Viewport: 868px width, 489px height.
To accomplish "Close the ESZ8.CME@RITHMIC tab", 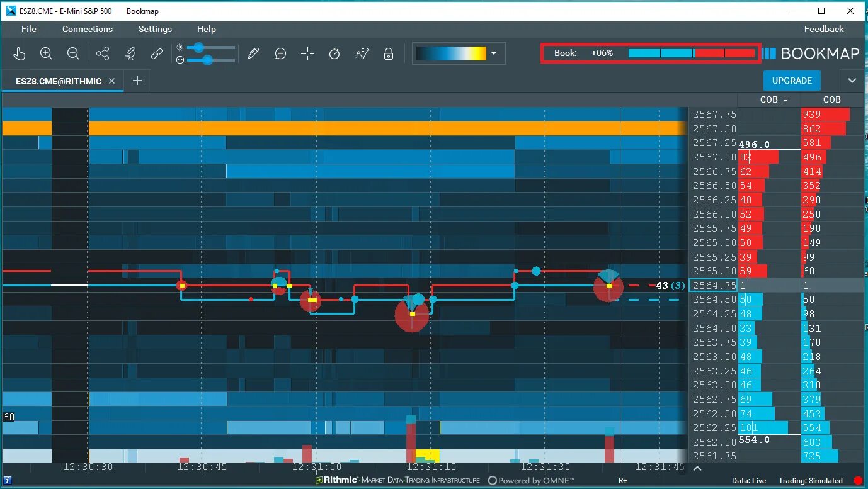I will pos(111,81).
